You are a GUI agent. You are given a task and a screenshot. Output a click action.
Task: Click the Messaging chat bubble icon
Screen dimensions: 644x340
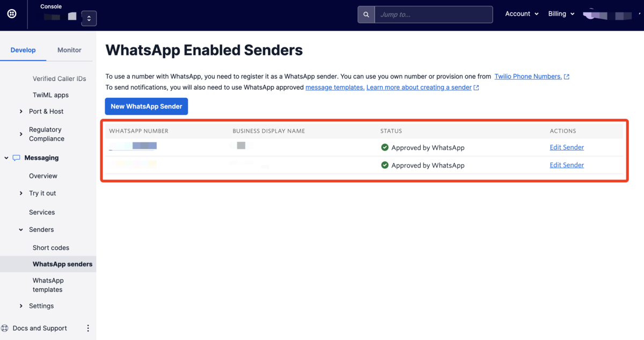17,158
